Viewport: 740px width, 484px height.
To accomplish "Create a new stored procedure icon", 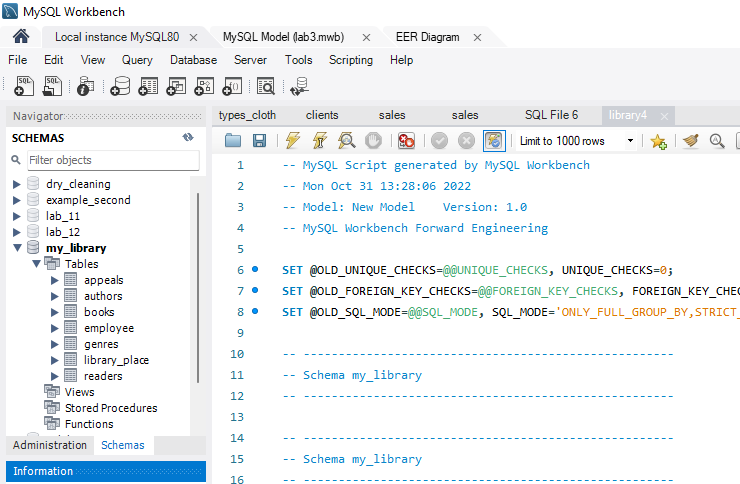I will (204, 86).
